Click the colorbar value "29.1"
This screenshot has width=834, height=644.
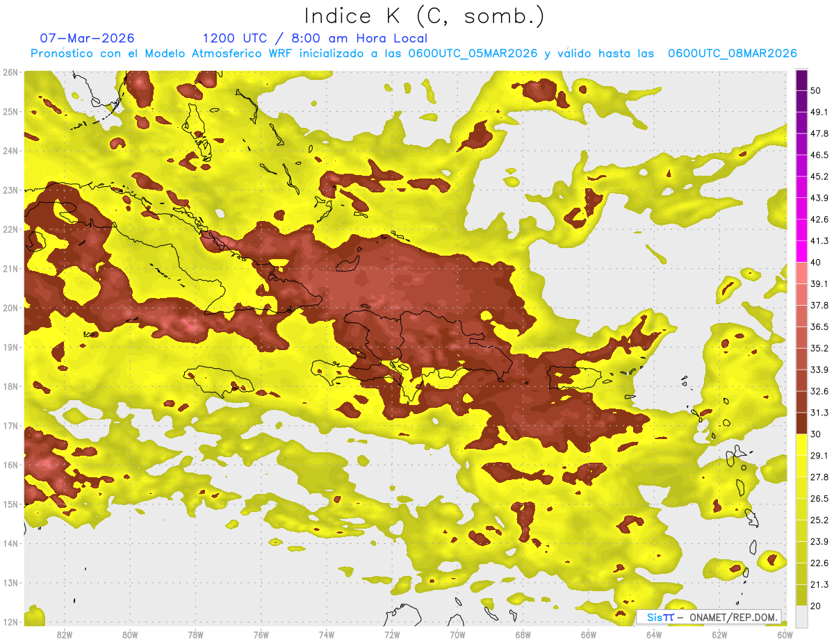(819, 456)
